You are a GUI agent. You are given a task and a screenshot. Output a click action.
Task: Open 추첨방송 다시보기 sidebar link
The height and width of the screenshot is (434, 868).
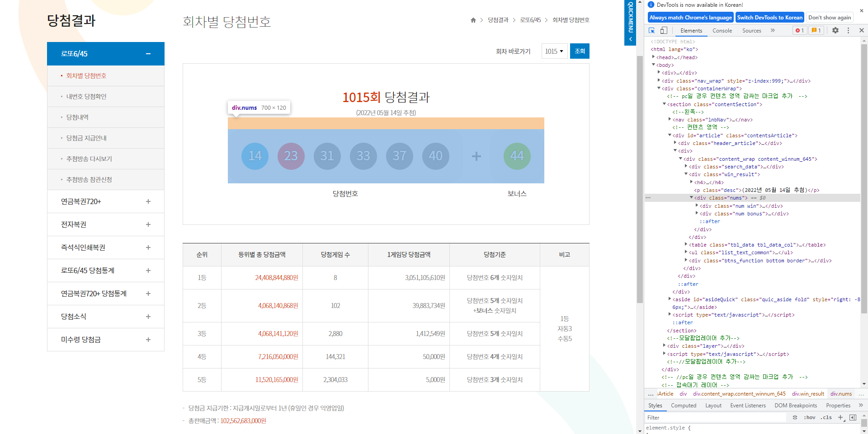coord(89,159)
